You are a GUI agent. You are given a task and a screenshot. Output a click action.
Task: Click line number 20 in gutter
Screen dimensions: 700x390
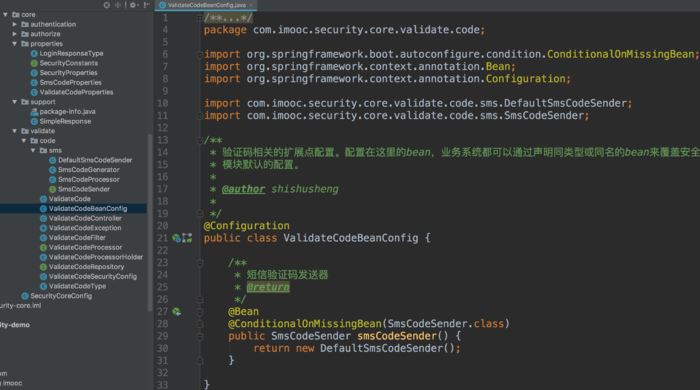click(x=162, y=226)
